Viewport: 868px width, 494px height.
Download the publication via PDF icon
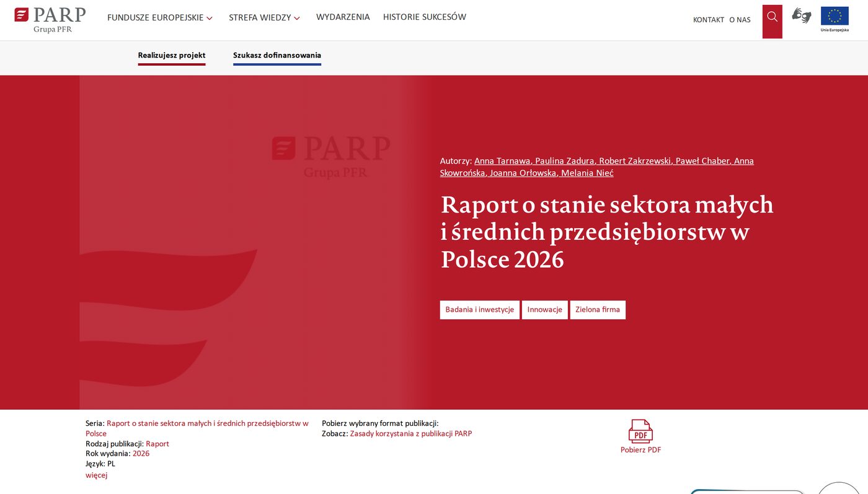[x=640, y=431]
